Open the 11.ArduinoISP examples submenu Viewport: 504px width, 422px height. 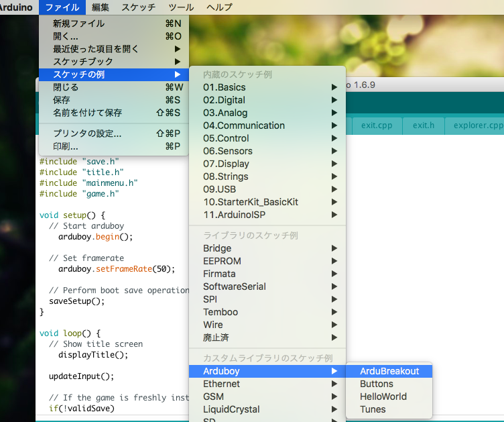pyautogui.click(x=267, y=215)
